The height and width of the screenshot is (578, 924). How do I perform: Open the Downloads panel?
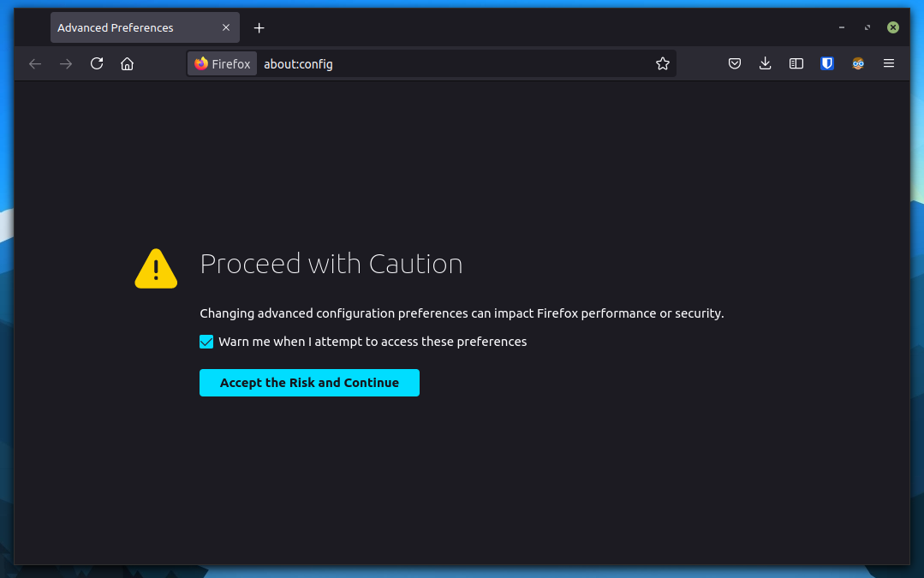pos(766,63)
